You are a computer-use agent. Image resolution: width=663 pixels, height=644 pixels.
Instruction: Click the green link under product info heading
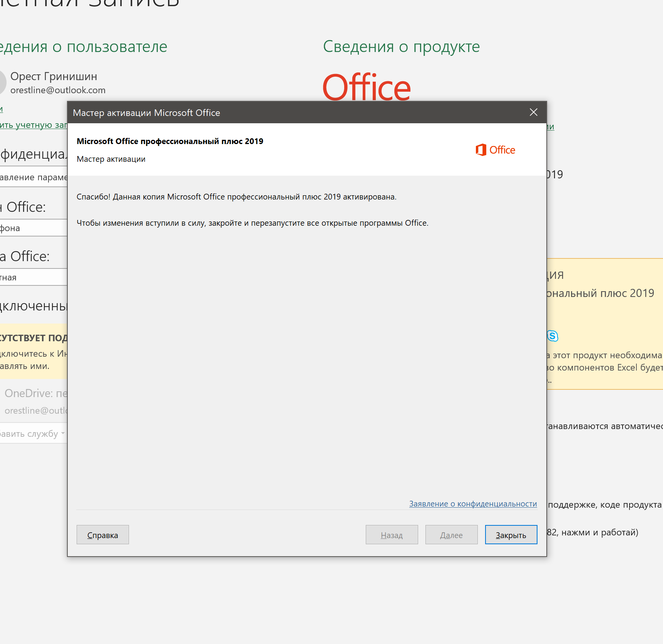551,127
